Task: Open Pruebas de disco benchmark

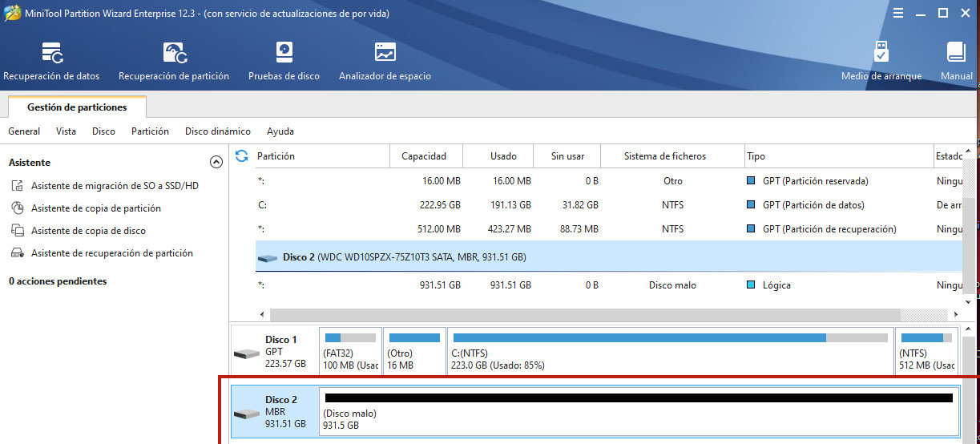Action: point(284,62)
